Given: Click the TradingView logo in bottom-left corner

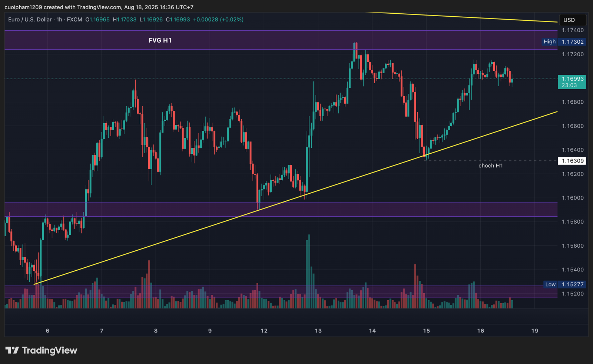Looking at the screenshot, I should 41,350.
